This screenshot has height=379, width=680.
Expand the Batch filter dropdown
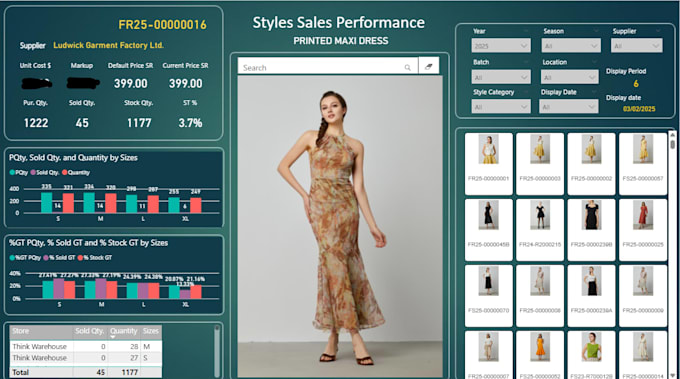500,77
